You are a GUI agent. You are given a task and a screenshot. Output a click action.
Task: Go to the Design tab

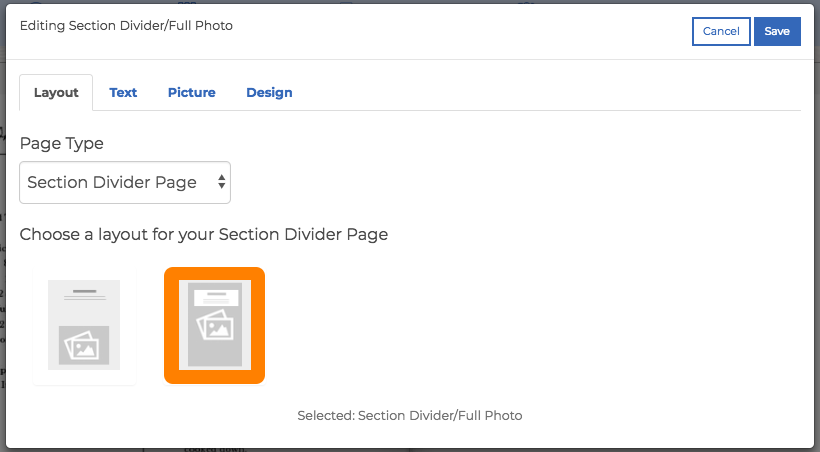point(269,93)
